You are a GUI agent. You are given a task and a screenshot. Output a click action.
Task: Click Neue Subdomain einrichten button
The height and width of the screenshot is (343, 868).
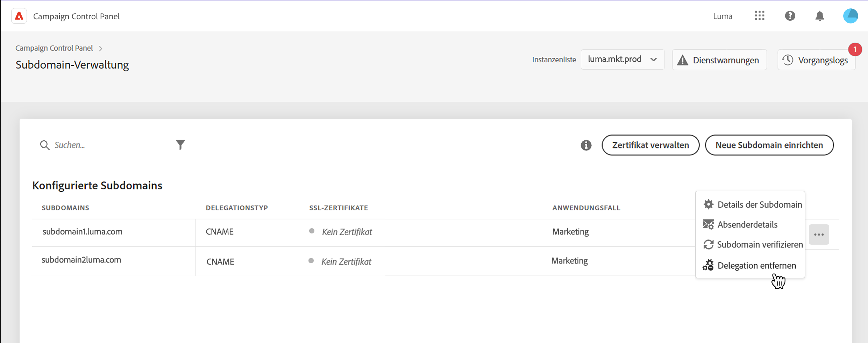coord(769,145)
